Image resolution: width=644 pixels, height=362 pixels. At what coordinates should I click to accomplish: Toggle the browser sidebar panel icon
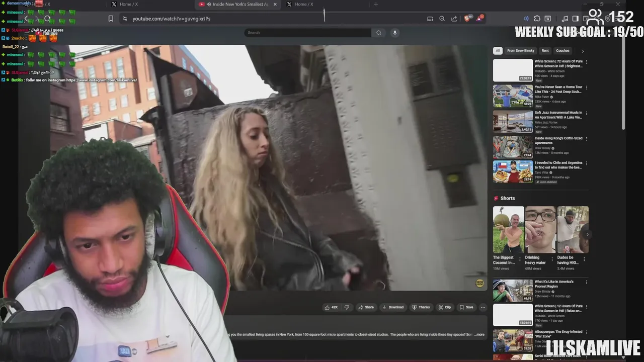coord(576,19)
